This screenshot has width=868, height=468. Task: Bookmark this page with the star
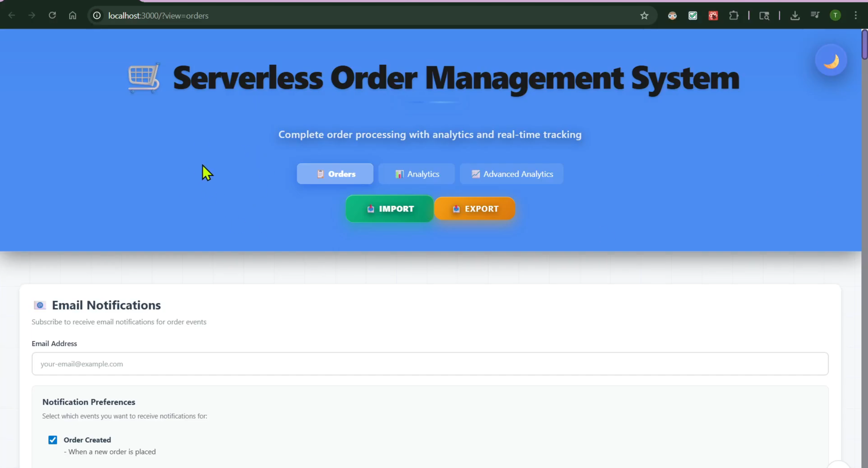(644, 15)
